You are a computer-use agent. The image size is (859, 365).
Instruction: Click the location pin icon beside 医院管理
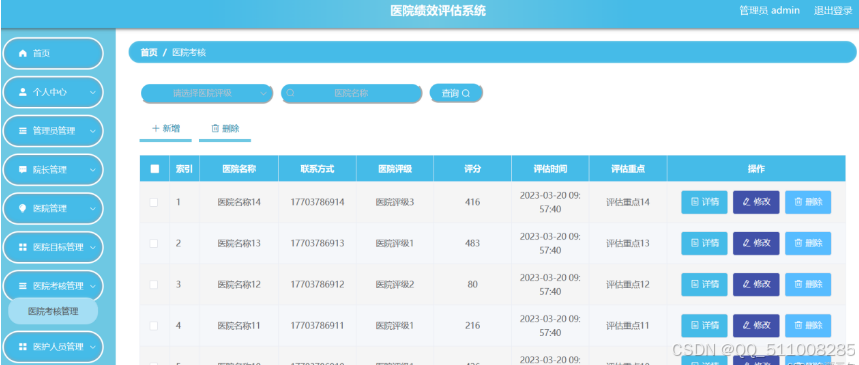pyautogui.click(x=22, y=208)
